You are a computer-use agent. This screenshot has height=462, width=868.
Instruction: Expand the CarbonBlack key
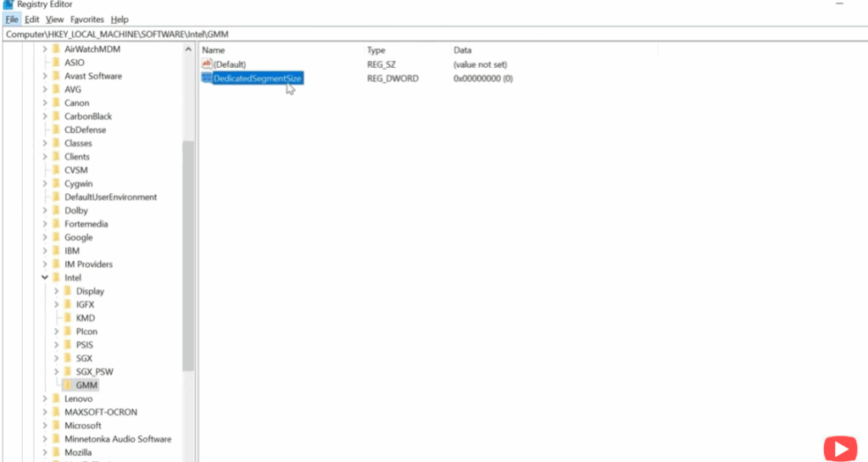[x=45, y=116]
